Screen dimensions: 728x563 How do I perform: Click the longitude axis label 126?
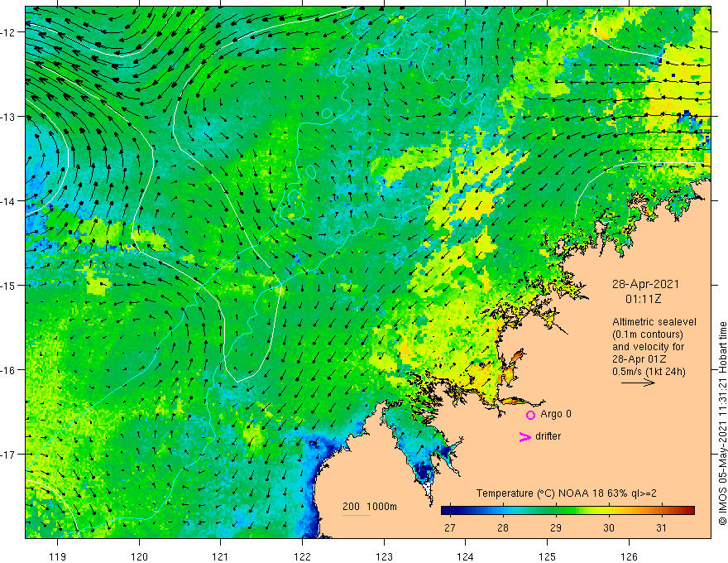coord(629,556)
